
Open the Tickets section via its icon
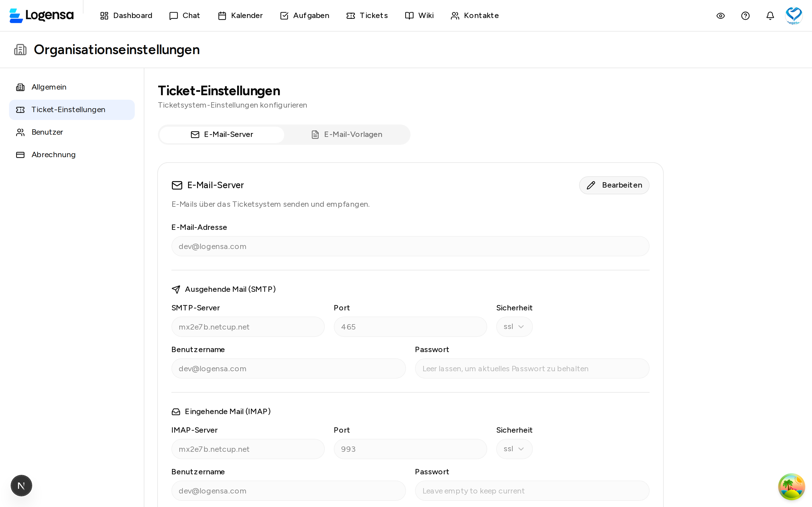[x=350, y=15]
